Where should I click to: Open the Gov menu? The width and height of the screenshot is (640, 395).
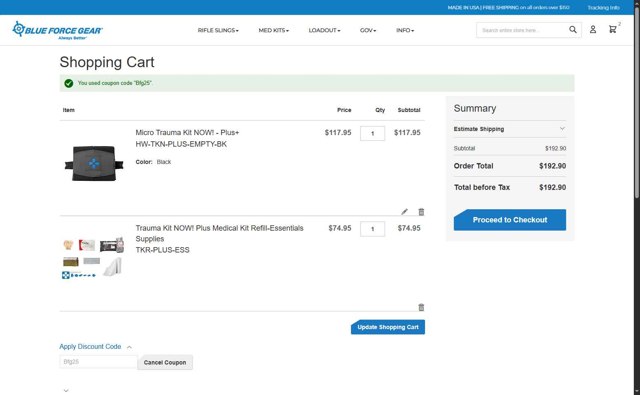pyautogui.click(x=368, y=30)
